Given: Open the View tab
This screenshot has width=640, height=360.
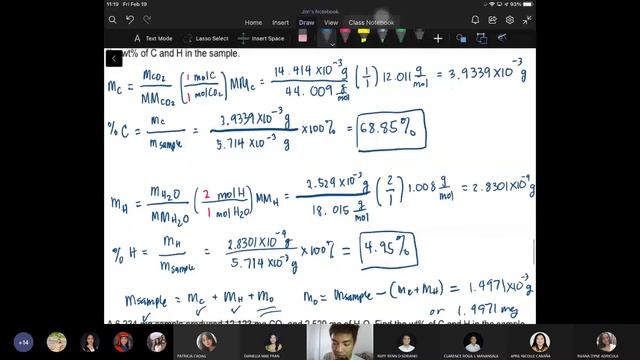Looking at the screenshot, I should [331, 23].
